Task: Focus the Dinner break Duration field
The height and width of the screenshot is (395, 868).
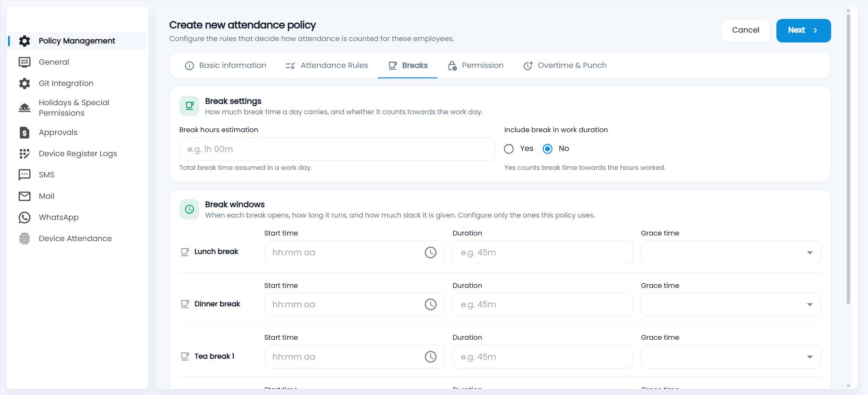Action: [x=542, y=304]
